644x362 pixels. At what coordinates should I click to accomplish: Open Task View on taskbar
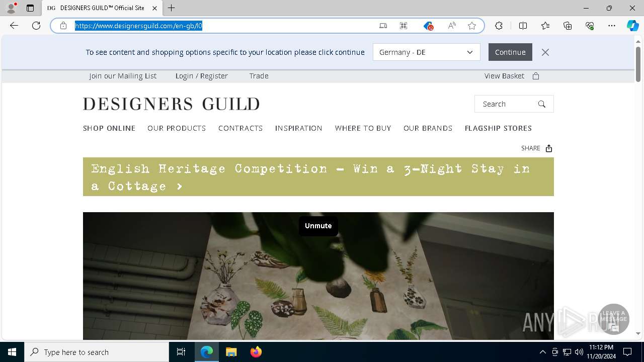pos(181,352)
